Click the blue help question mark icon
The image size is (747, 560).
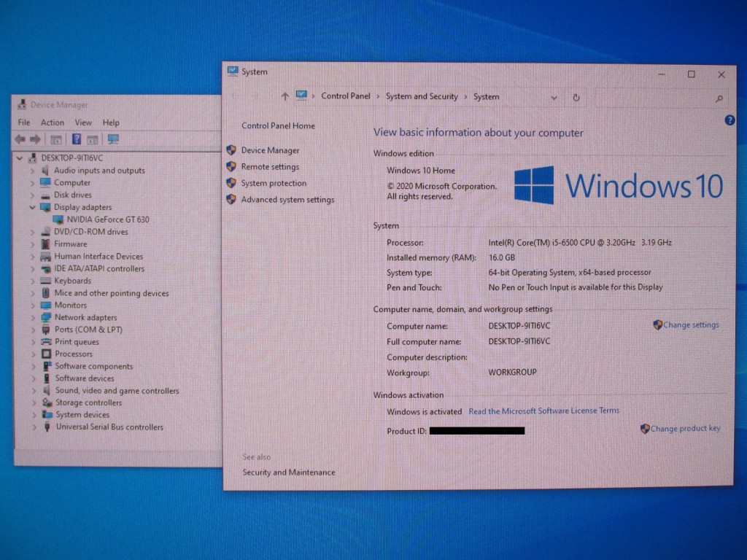coord(729,120)
